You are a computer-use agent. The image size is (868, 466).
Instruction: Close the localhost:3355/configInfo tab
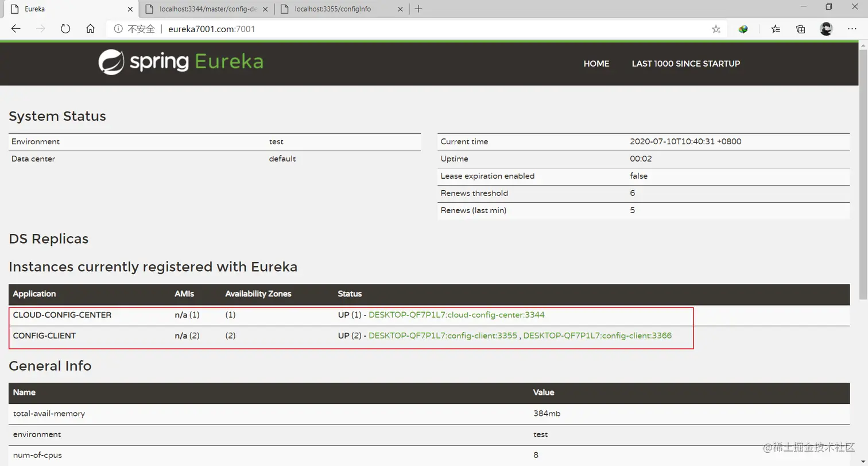(x=401, y=9)
